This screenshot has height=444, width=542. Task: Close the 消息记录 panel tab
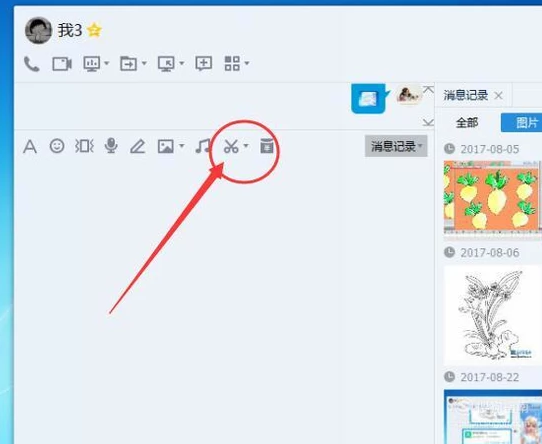[498, 95]
